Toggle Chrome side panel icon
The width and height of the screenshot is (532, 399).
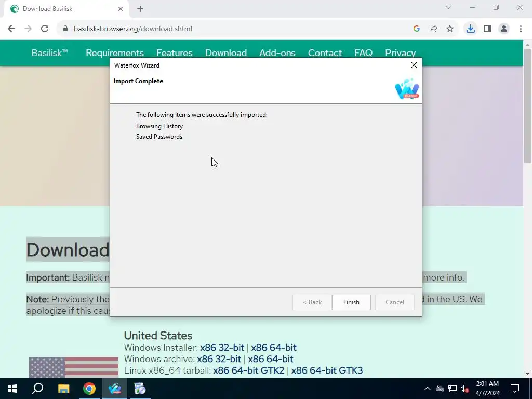[x=487, y=29]
